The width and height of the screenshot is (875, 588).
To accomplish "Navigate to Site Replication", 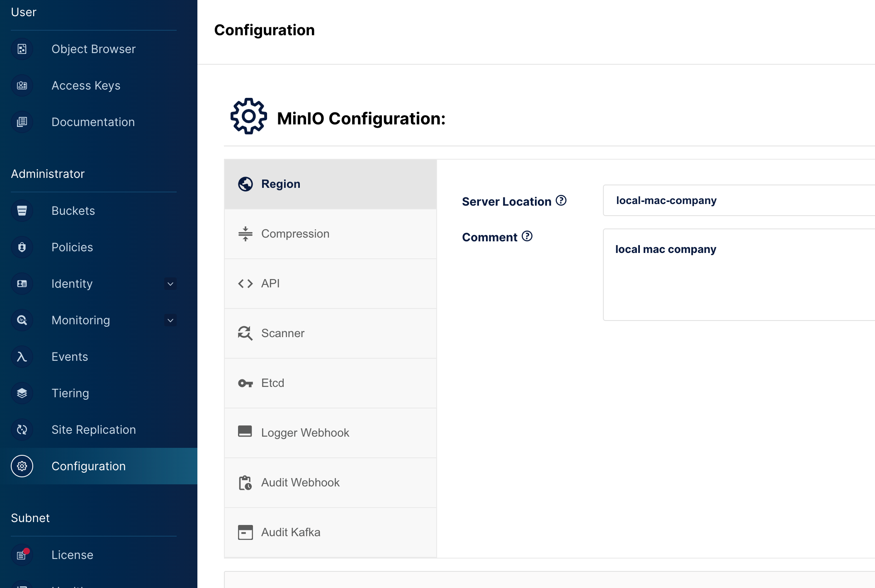I will coord(99,430).
